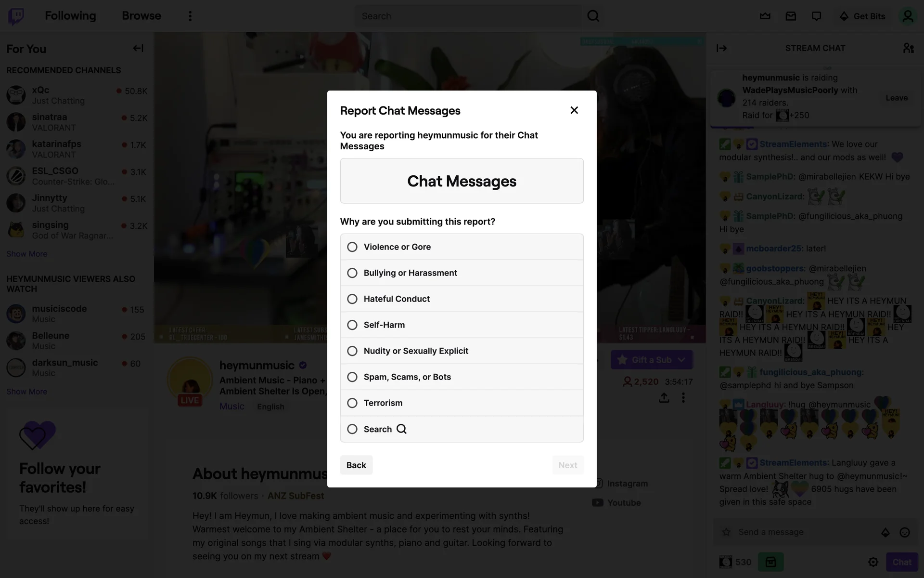Click the search magnifier button

pos(593,16)
